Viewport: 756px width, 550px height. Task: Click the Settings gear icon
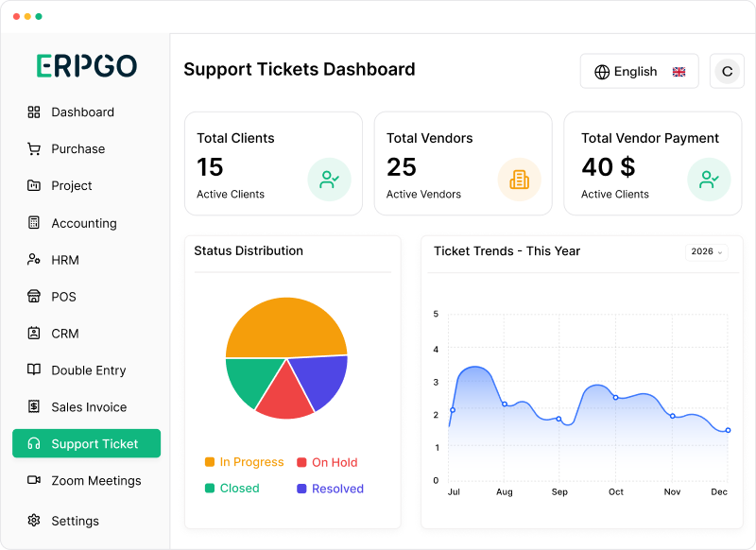(34, 521)
